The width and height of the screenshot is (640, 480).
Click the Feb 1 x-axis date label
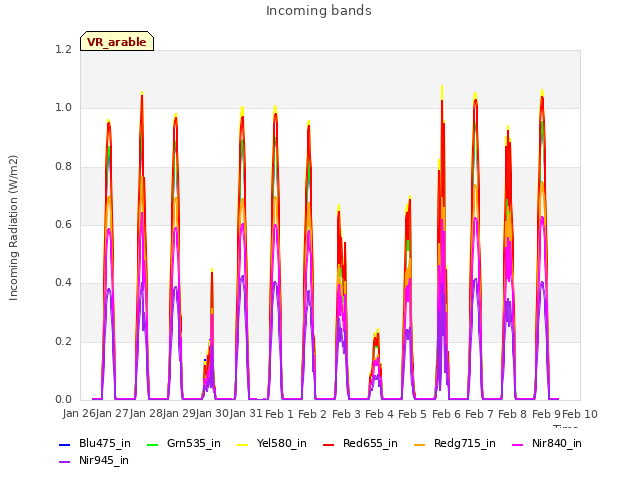(279, 414)
